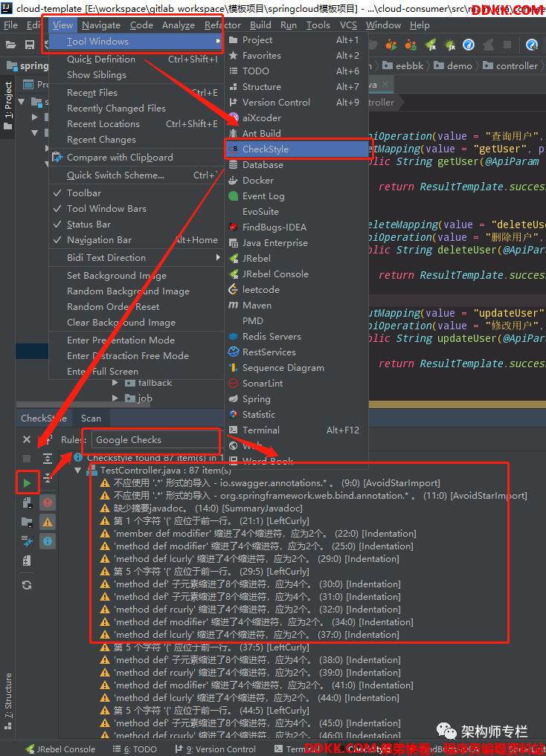
Task: Reload Checkstyle rules files
Action: click(27, 585)
